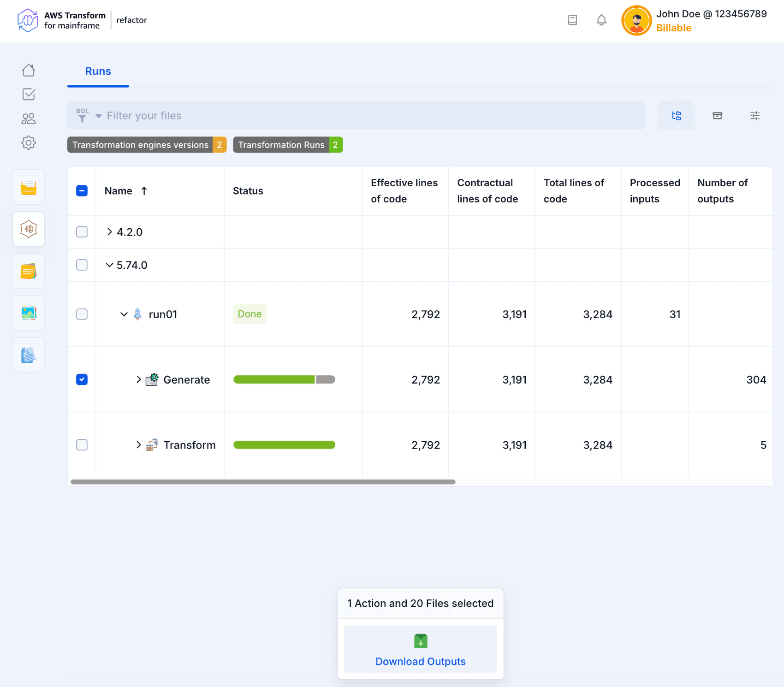Check the Transform row checkbox

pyautogui.click(x=82, y=445)
